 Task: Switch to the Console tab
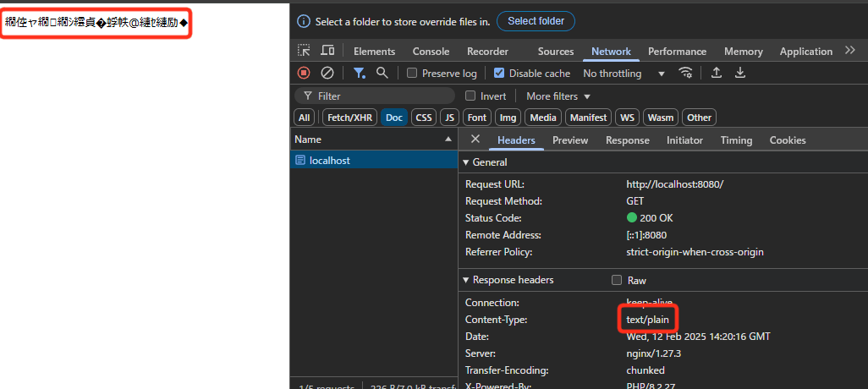431,52
